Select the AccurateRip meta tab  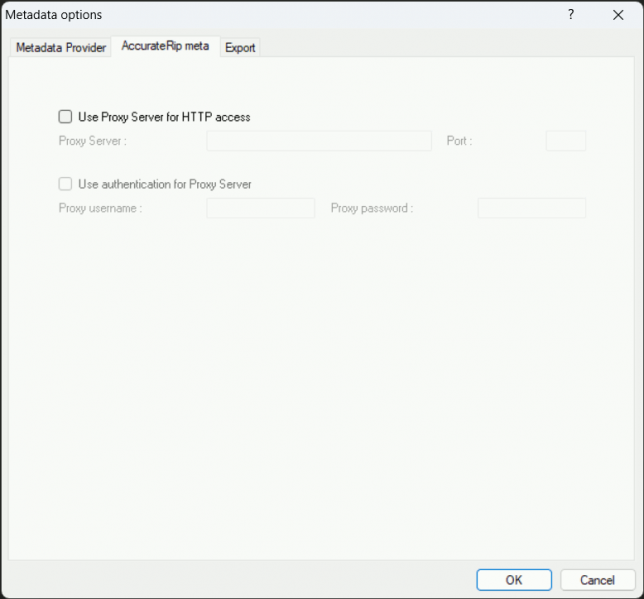[165, 46]
